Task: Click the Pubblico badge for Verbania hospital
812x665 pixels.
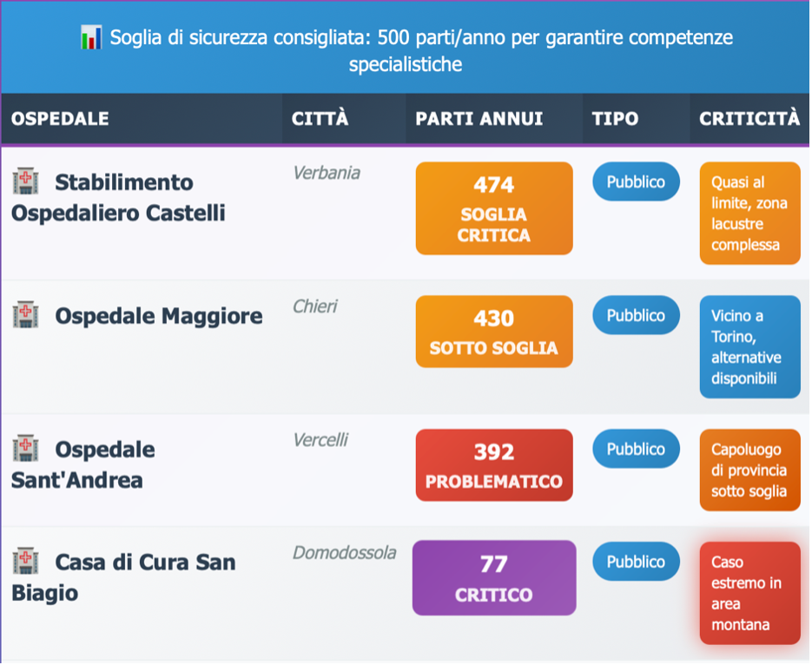Action: click(x=636, y=181)
